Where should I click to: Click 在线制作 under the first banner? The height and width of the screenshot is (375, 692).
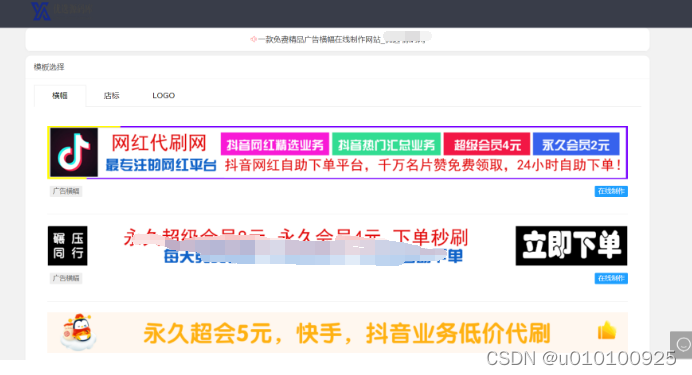tap(611, 191)
